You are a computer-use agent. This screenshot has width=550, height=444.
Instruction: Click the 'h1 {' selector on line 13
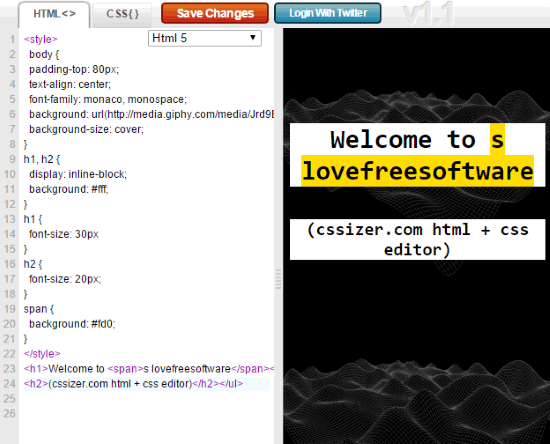pyautogui.click(x=33, y=219)
